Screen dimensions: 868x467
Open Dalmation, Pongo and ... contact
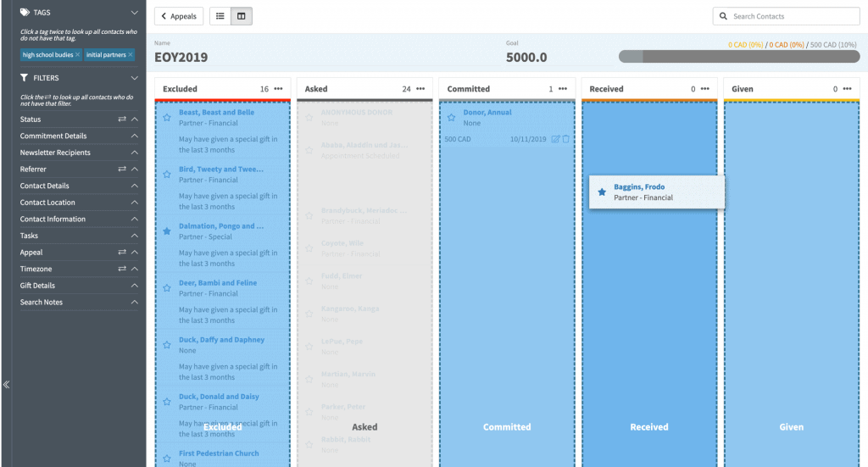[221, 225]
